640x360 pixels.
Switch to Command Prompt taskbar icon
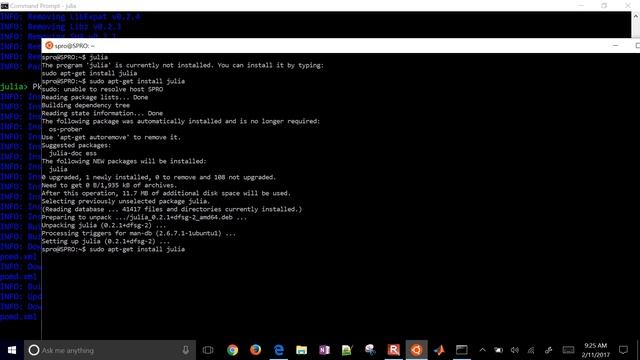pos(462,350)
